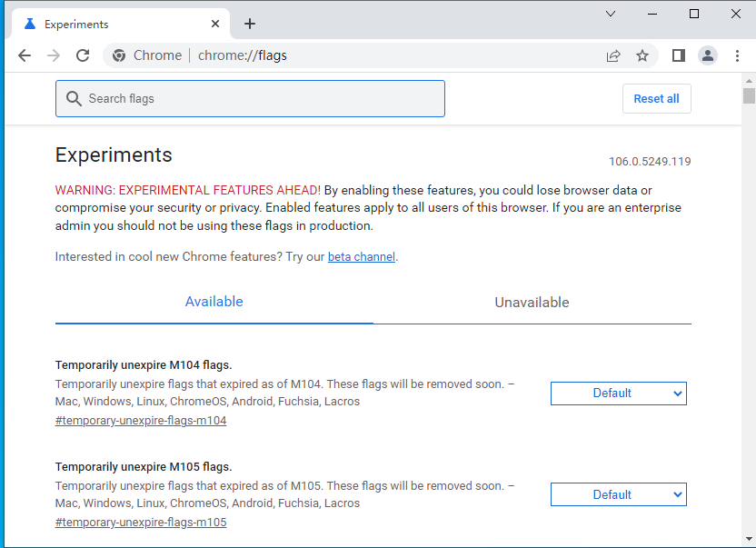
Task: Click the magnifier icon in Search flags
Action: click(x=74, y=98)
